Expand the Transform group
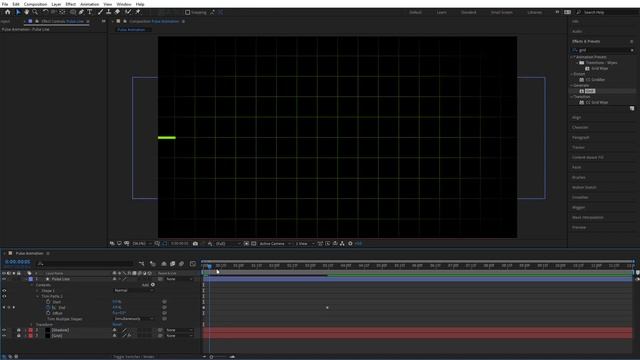The image size is (640, 360). (x=32, y=324)
